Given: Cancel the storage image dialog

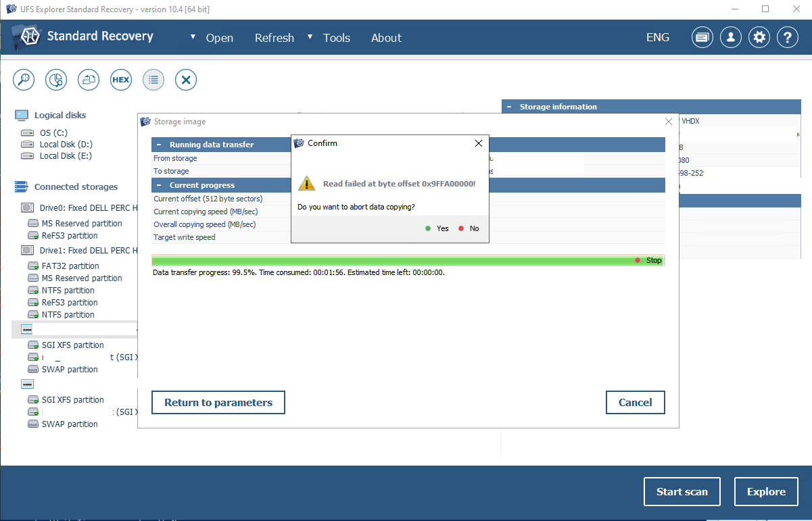Looking at the screenshot, I should tap(636, 403).
